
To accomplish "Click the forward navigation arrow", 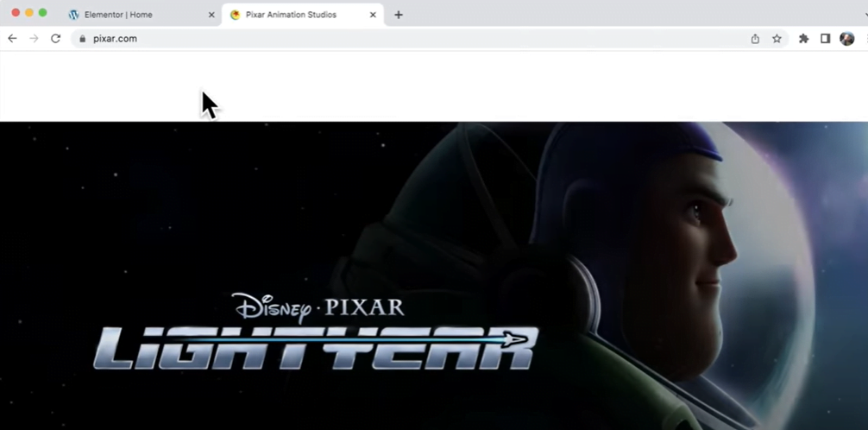I will point(34,39).
